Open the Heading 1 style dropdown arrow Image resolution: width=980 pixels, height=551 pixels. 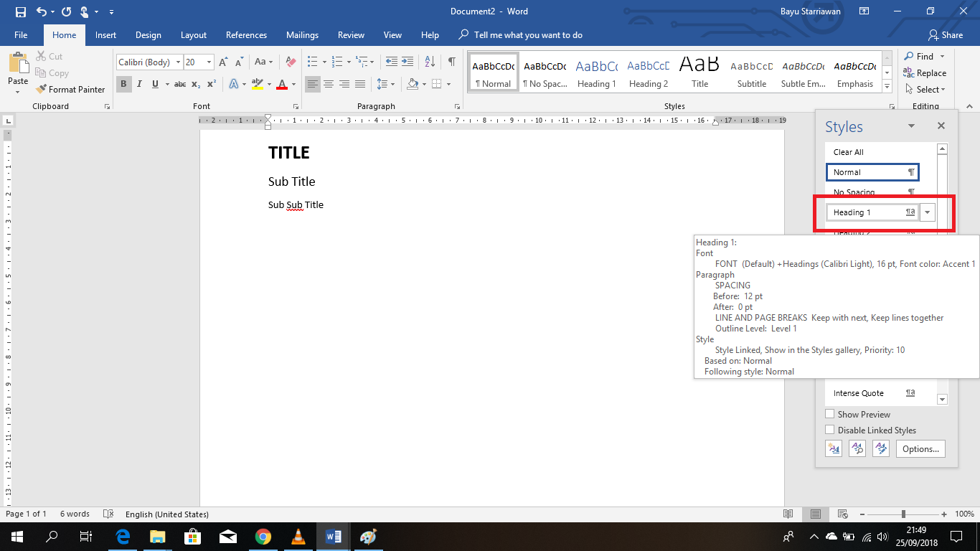pos(928,212)
